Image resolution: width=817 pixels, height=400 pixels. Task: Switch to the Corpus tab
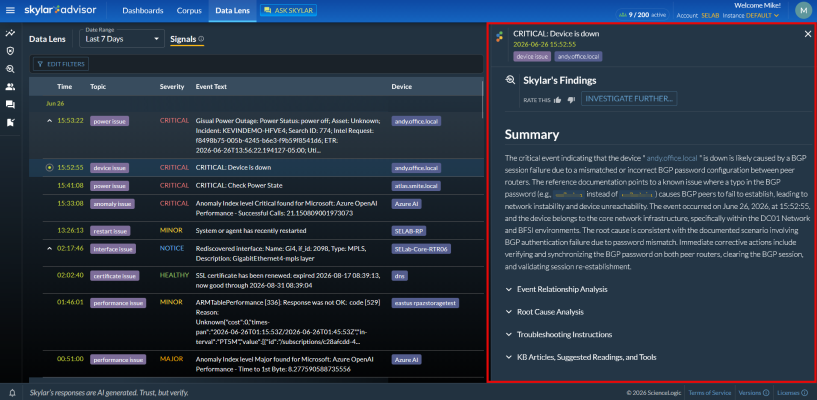pos(189,10)
